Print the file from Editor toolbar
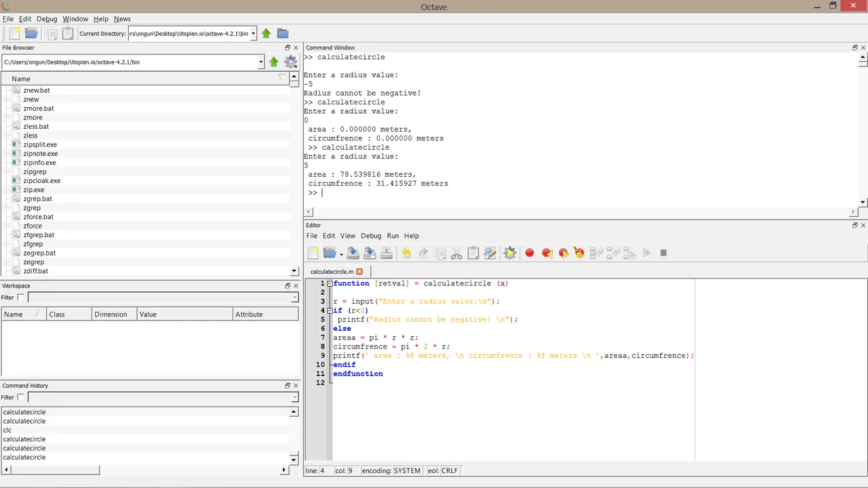Viewport: 868px width, 488px height. [x=387, y=253]
